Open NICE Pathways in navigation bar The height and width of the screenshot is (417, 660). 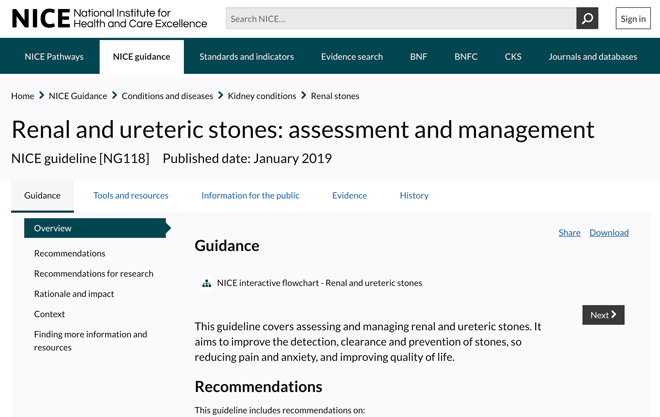pos(54,57)
